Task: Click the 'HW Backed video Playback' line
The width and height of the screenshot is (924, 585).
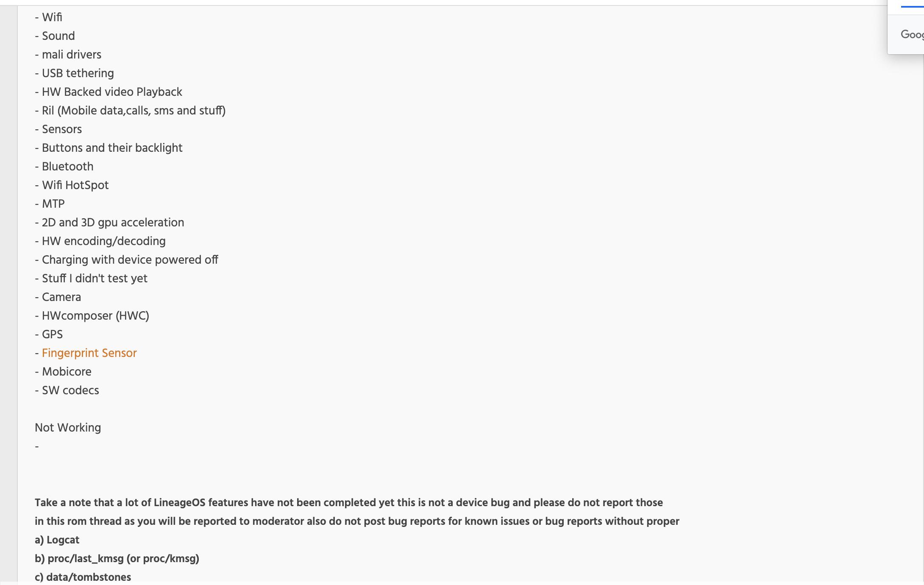Action: click(109, 92)
